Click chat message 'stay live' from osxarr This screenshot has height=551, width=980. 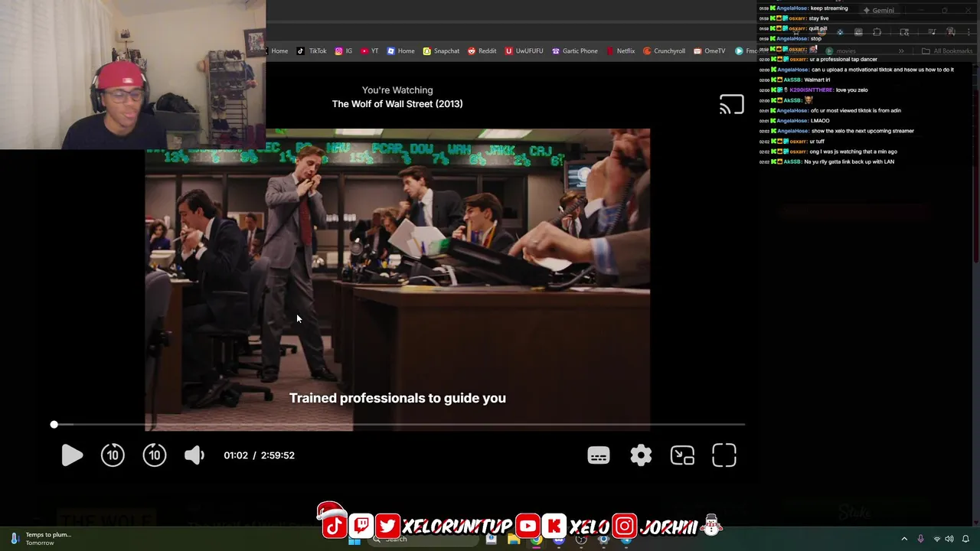point(818,18)
